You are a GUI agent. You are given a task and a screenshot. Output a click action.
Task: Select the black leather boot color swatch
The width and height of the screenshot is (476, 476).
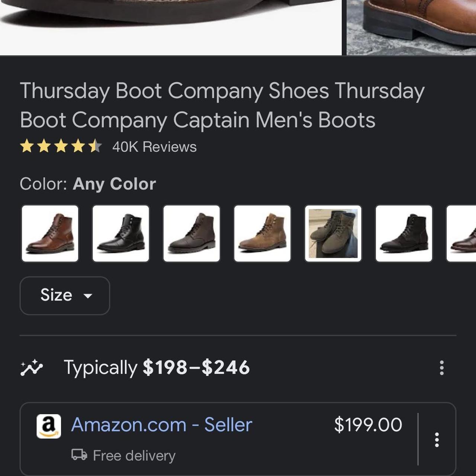(x=121, y=234)
